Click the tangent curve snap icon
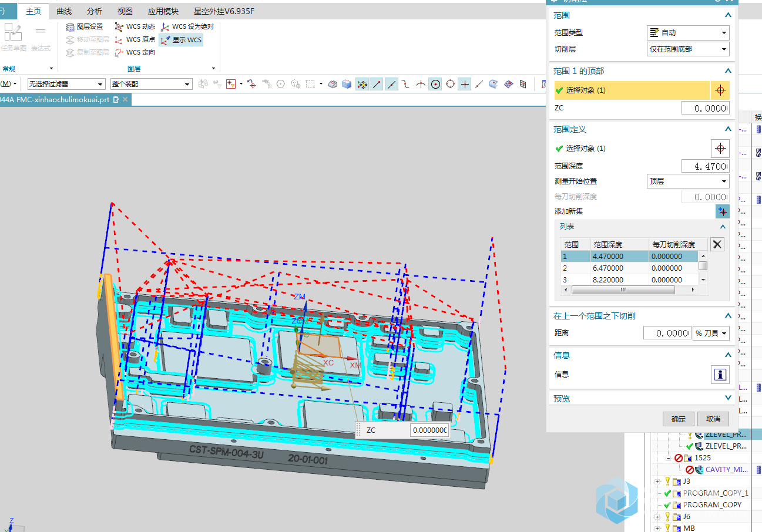This screenshot has width=762, height=532. click(x=406, y=84)
